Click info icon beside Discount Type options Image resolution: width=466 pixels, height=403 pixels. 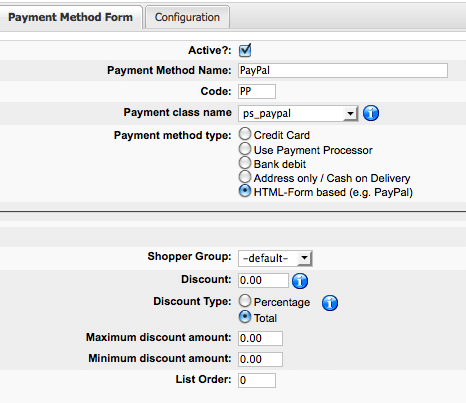(330, 303)
